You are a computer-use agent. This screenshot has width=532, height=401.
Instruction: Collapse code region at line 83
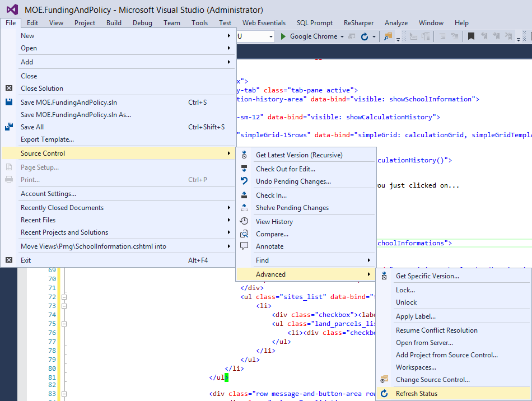tap(64, 394)
